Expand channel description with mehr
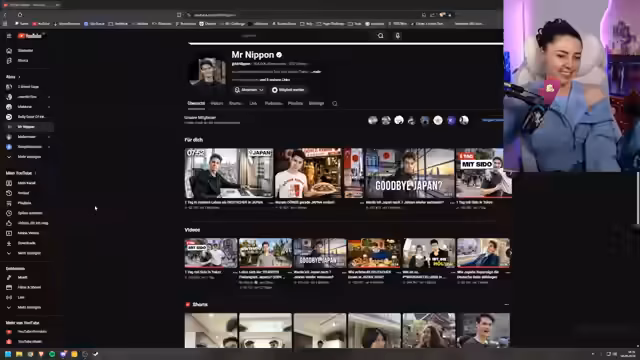This screenshot has height=360, width=640. point(317,72)
